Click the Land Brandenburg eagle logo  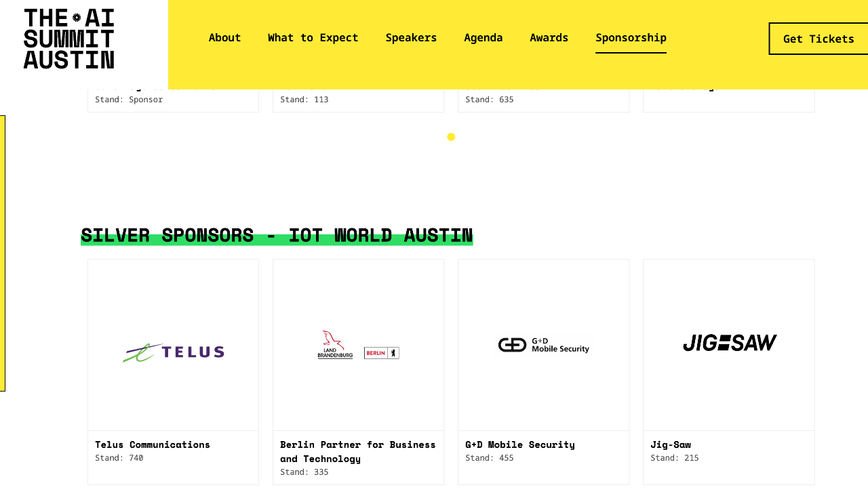(x=335, y=345)
